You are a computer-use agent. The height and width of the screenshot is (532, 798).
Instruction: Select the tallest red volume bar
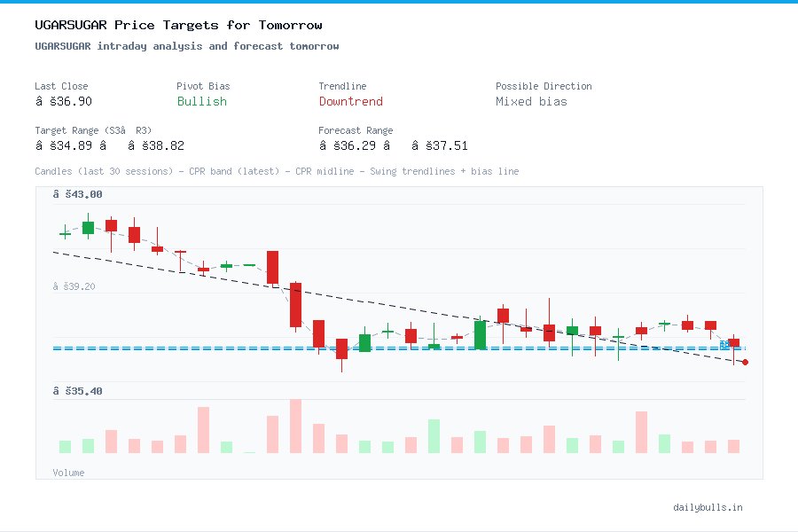pos(295,427)
